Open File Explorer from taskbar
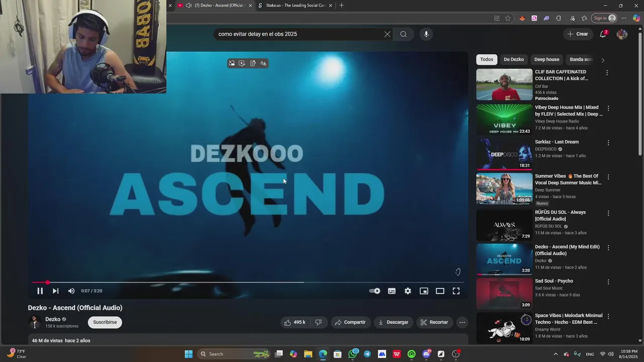 tap(308, 354)
